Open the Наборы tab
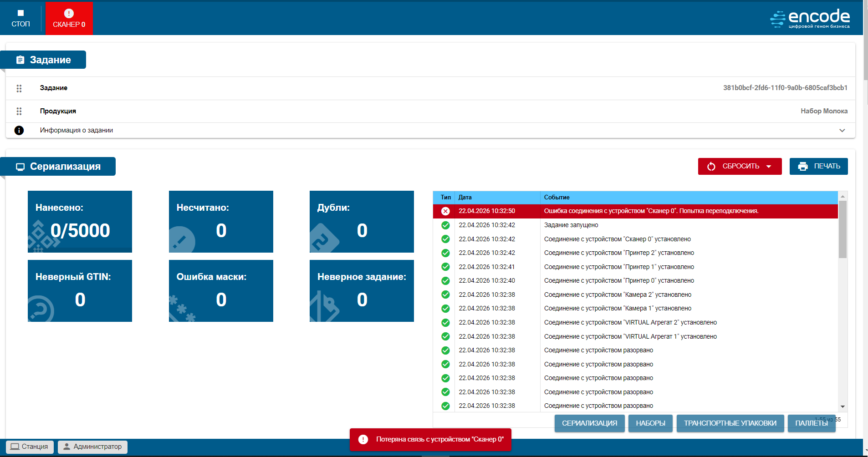868x457 pixels. tap(650, 423)
